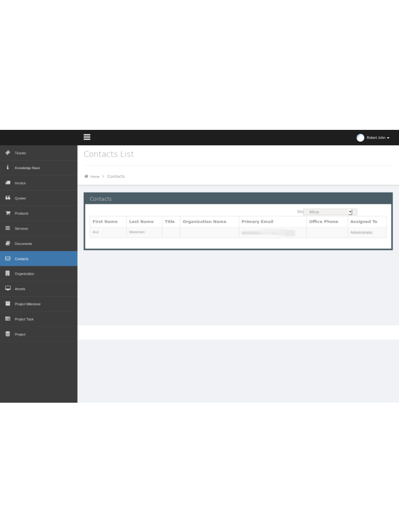Click the Invoice truck icon

point(8,183)
